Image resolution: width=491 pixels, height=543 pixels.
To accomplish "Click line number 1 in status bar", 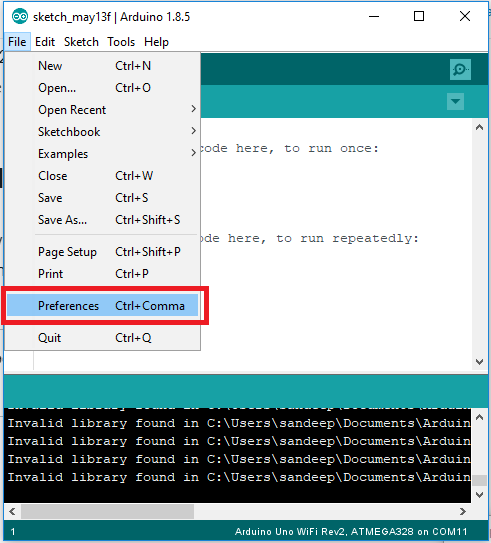I will (13, 532).
